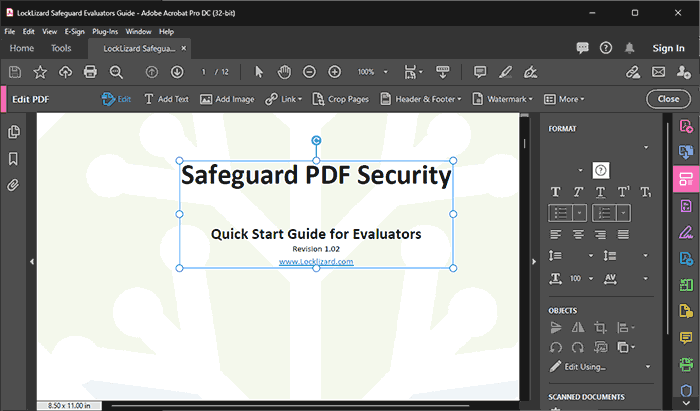
Task: Click the Save file icon
Action: point(15,72)
